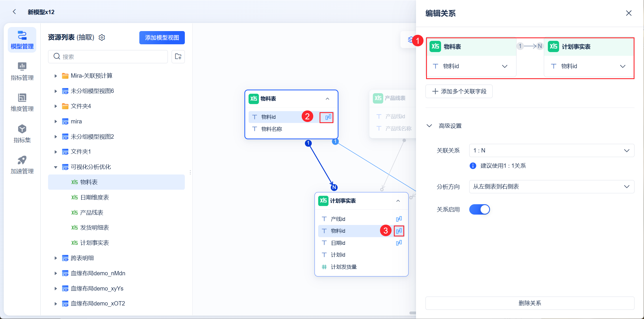
Task: Click relation icon on 产线id field
Action: pos(399,219)
